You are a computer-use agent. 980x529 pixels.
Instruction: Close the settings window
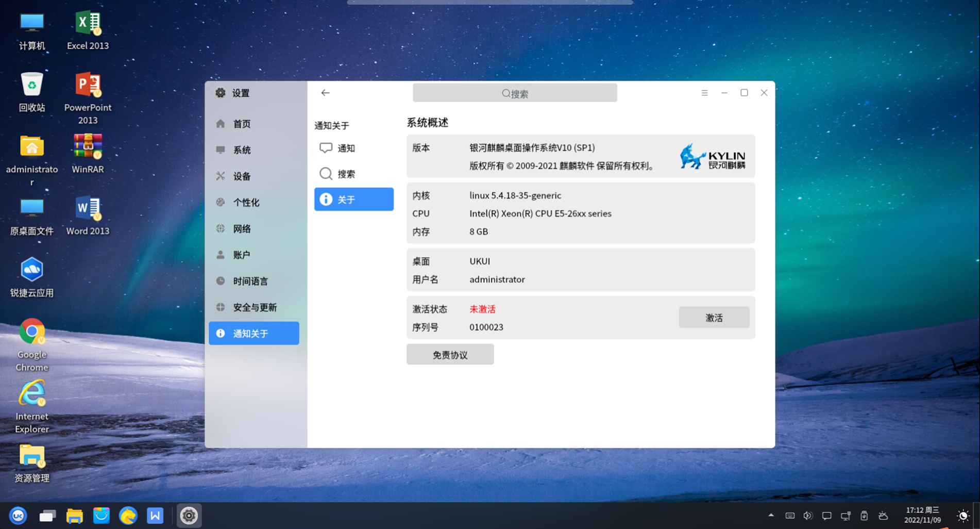764,93
